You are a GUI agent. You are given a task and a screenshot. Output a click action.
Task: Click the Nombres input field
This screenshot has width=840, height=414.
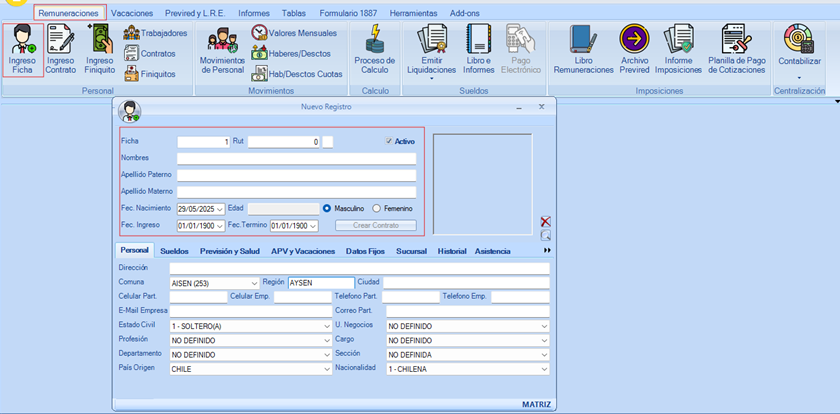pos(296,158)
